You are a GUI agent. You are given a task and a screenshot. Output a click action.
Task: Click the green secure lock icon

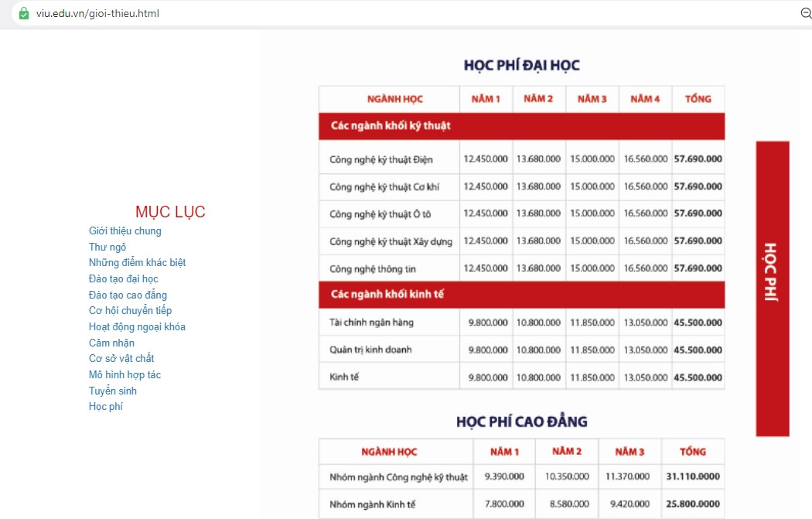click(23, 13)
